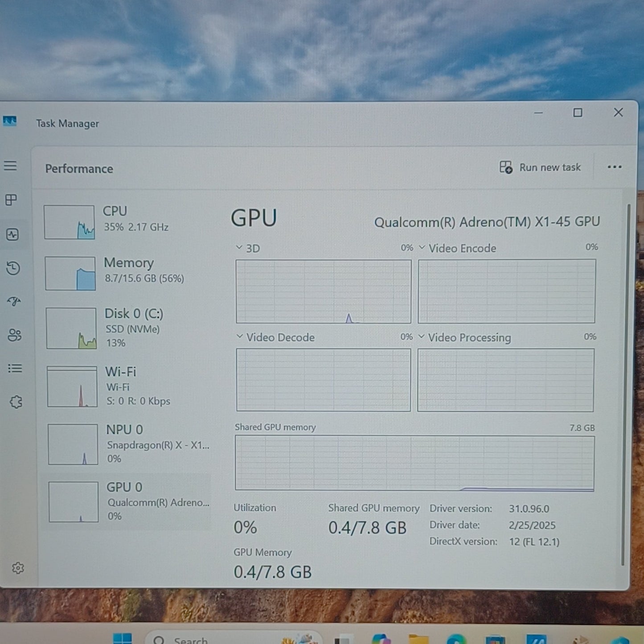Click the Shared GPU memory graph

coord(414,464)
